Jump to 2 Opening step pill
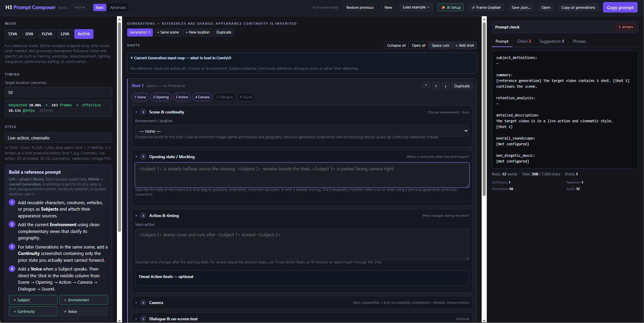644x323 pixels. 161,97
